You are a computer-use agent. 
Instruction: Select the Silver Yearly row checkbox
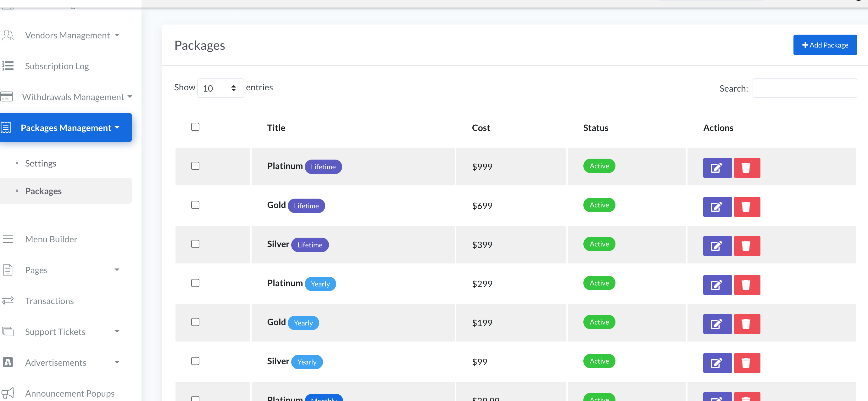point(195,361)
